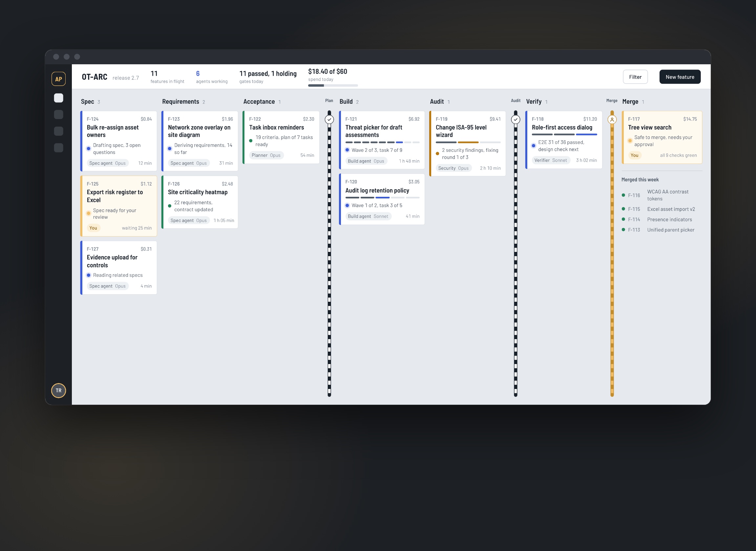Image resolution: width=756 pixels, height=551 pixels.
Task: Open card F-127 Evidence upload for controls
Action: coord(119,268)
